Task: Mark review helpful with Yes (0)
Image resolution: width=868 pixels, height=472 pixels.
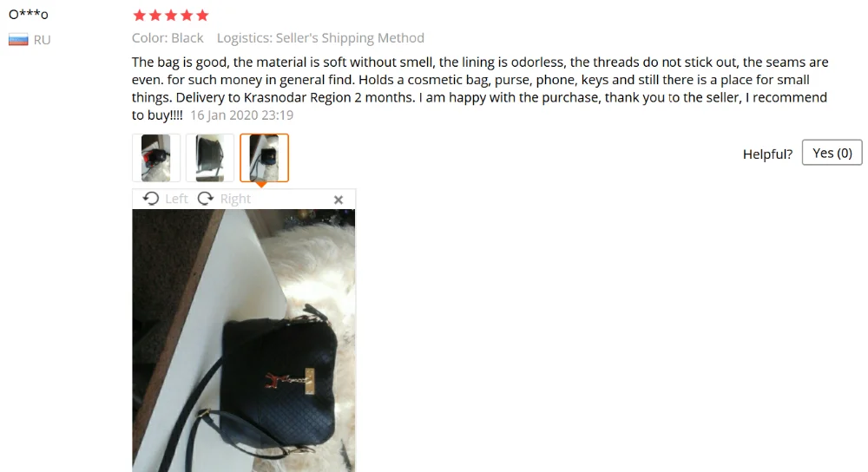Action: pyautogui.click(x=832, y=153)
